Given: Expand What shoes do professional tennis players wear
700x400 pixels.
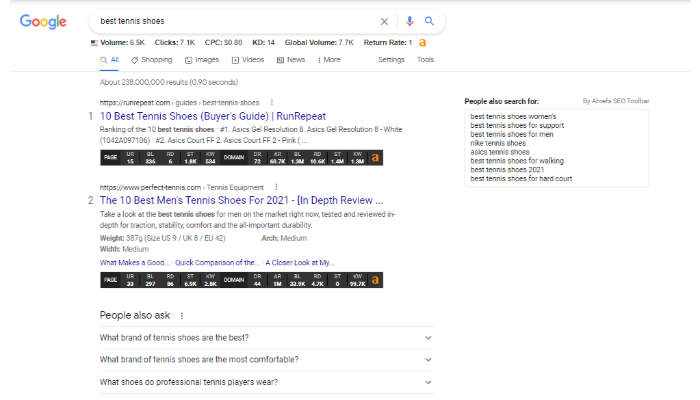Looking at the screenshot, I should (x=267, y=382).
